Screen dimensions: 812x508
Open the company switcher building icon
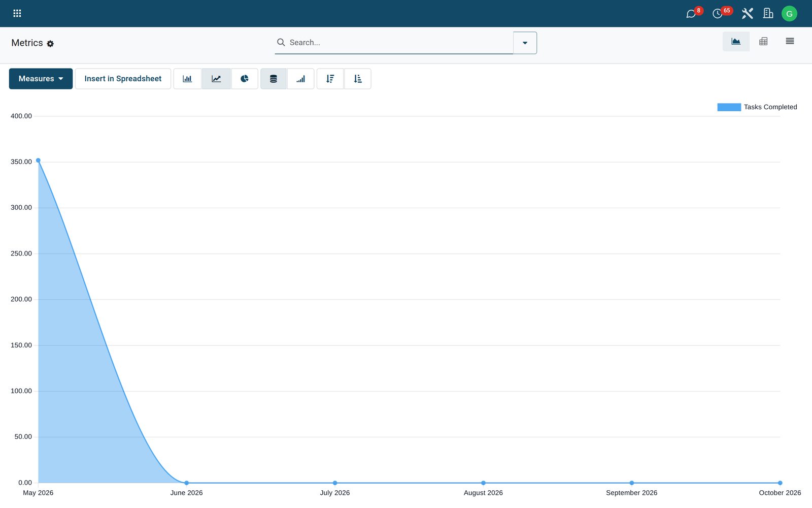tap(768, 13)
